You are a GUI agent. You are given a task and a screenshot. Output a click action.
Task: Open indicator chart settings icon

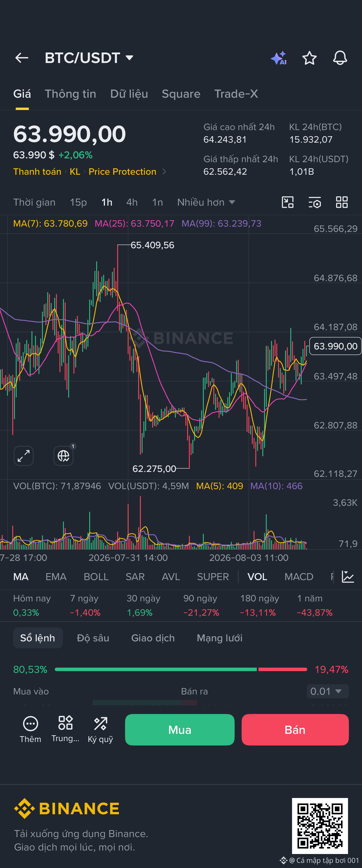pyautogui.click(x=348, y=577)
